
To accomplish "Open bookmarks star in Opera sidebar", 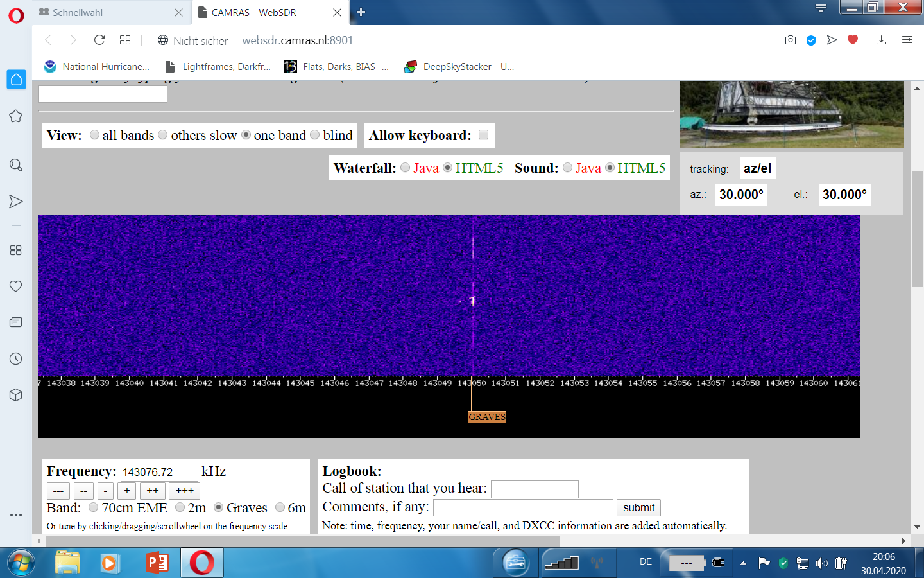I will click(16, 116).
